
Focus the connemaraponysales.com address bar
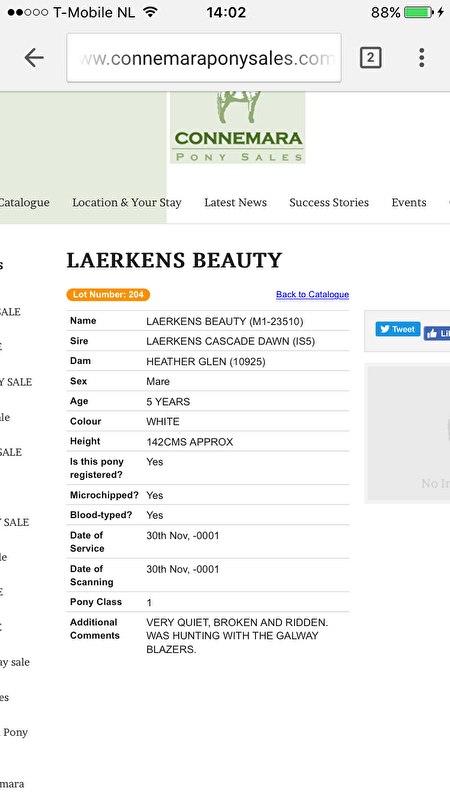coord(204,58)
